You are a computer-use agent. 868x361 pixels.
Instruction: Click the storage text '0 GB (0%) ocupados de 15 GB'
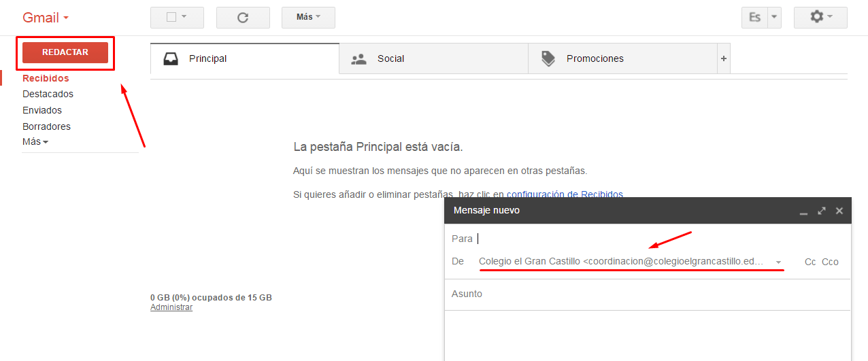click(211, 298)
